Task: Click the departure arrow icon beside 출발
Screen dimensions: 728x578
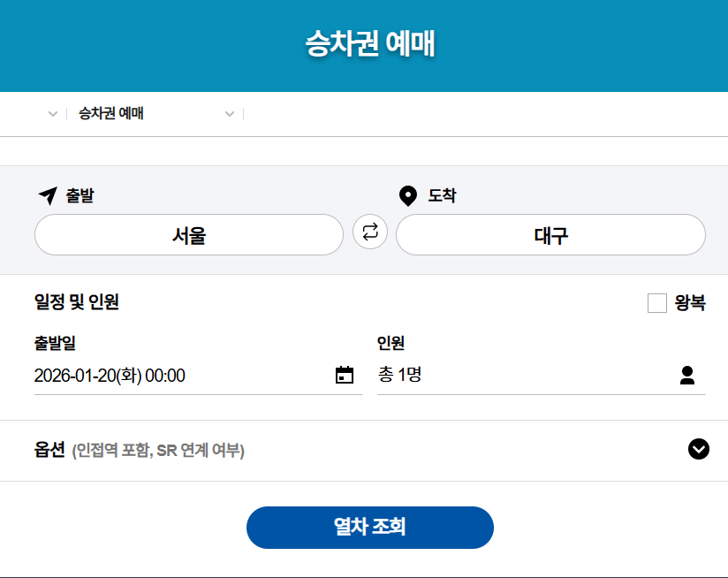Action: (47, 195)
